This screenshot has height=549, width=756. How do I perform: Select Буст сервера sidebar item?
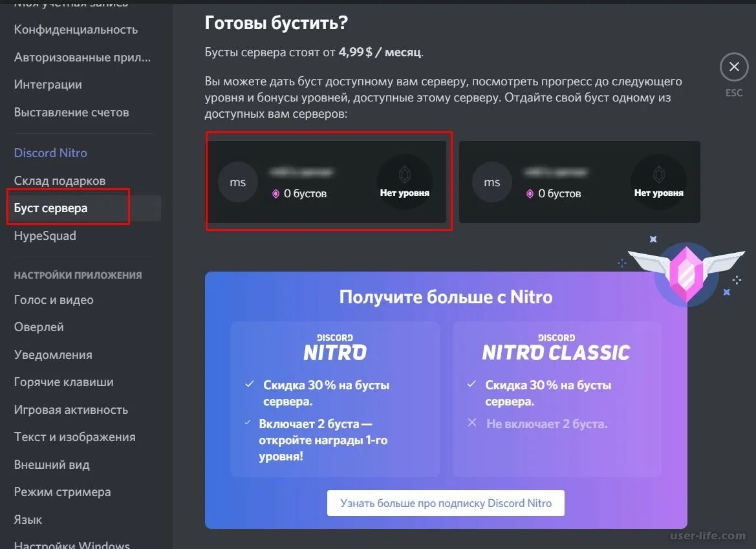tap(84, 208)
